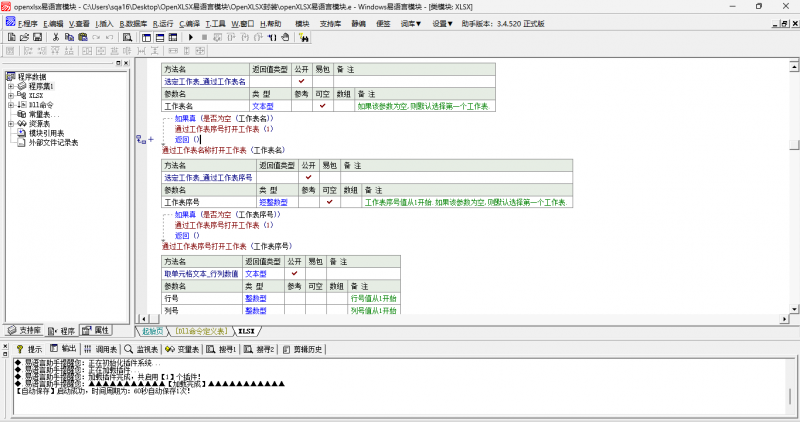This screenshot has width=800, height=422.
Task: Click the binoculars search icon in toolbar
Action: 303,37
